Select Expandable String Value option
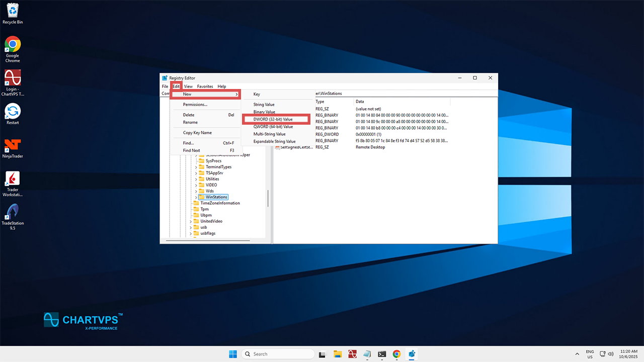644x362 pixels. 274,141
